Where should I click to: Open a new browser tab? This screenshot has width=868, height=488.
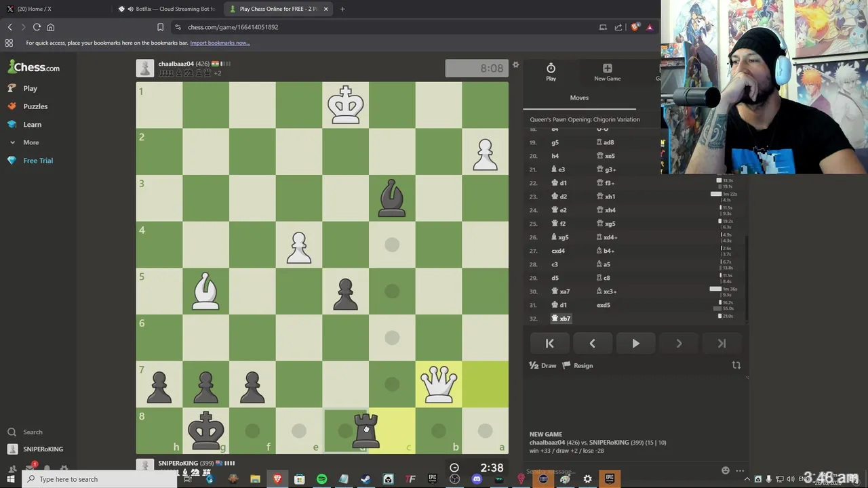click(342, 9)
